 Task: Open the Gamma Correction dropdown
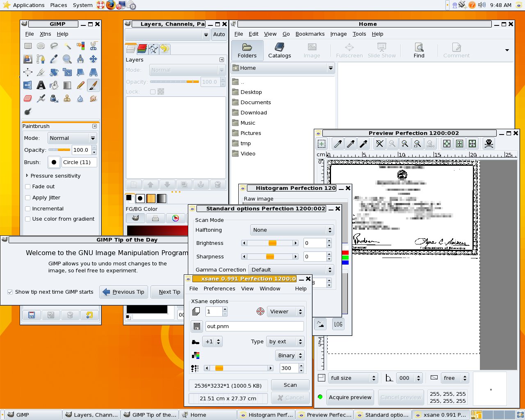coord(291,270)
